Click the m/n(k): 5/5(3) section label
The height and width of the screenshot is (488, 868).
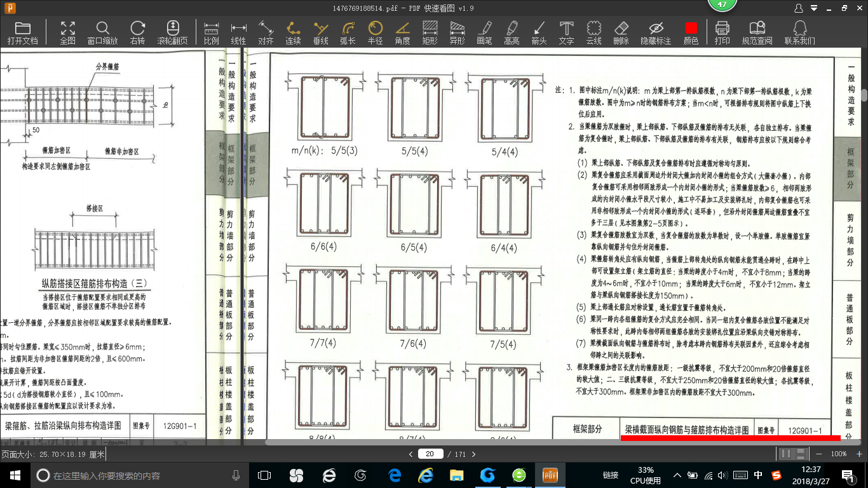pyautogui.click(x=325, y=151)
